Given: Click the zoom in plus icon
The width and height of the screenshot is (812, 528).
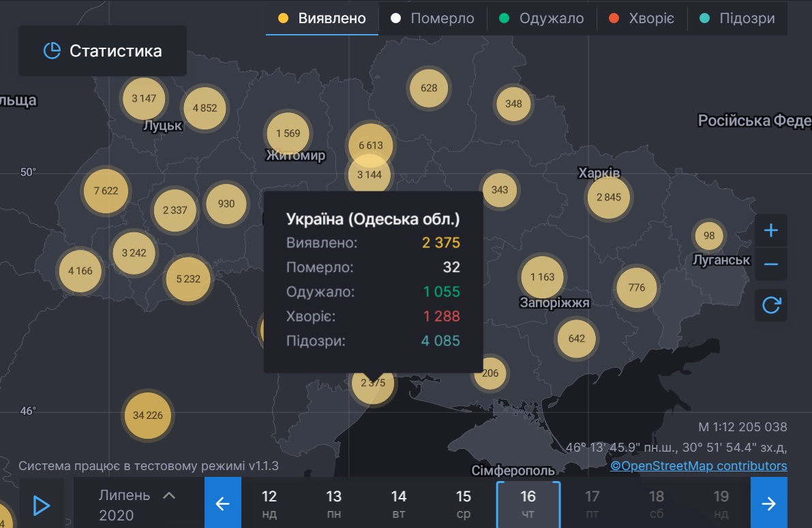Looking at the screenshot, I should pyautogui.click(x=770, y=231).
